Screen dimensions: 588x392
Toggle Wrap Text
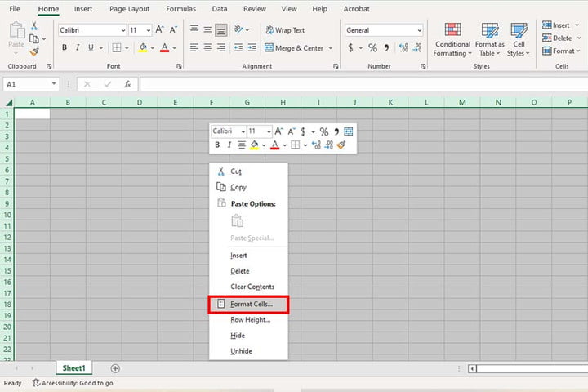tap(285, 30)
